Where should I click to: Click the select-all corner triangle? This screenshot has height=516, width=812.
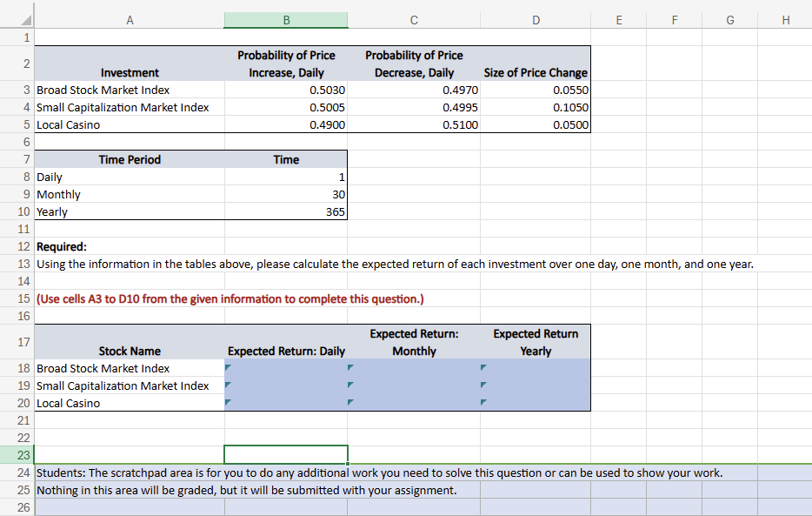click(x=26, y=20)
